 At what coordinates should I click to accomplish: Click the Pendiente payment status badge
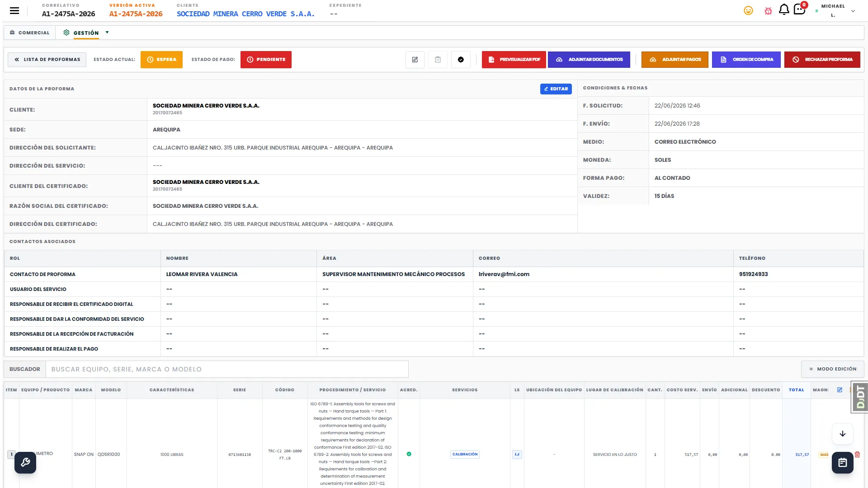[x=266, y=60]
